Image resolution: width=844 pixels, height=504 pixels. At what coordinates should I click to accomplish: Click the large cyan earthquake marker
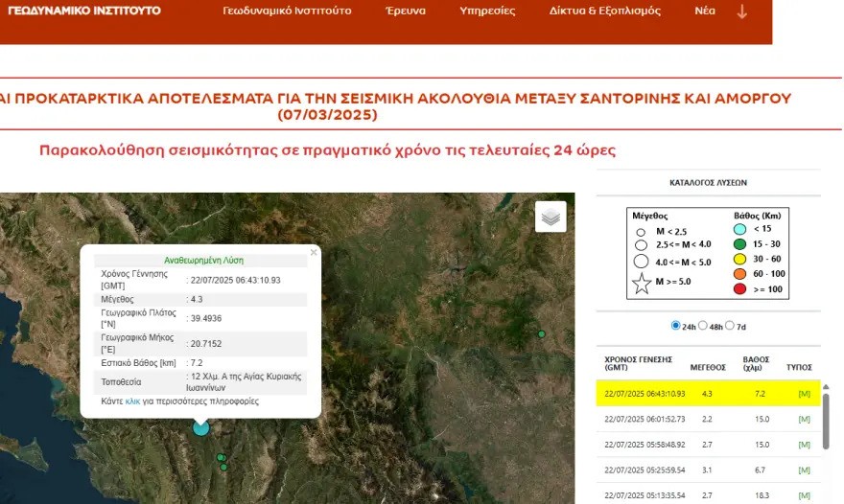tap(200, 427)
